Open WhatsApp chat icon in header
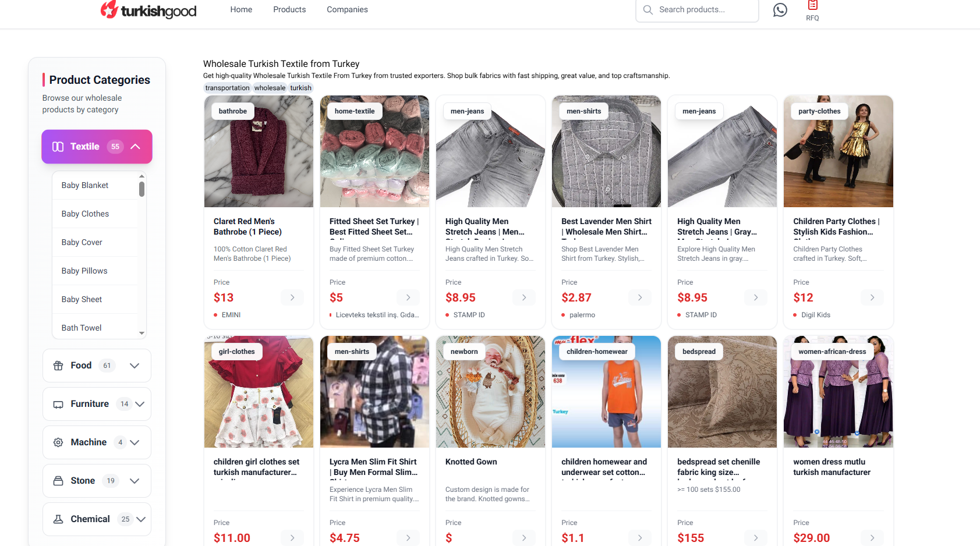The height and width of the screenshot is (546, 980). pyautogui.click(x=780, y=10)
